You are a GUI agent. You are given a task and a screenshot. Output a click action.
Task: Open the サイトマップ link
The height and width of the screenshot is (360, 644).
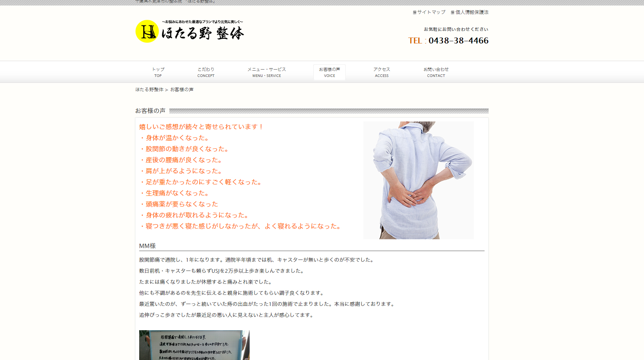431,12
